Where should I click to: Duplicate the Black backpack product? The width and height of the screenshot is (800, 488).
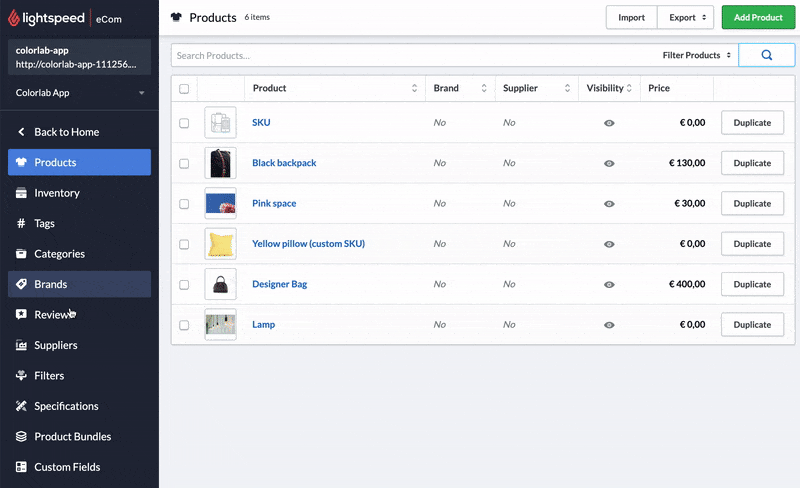click(752, 163)
